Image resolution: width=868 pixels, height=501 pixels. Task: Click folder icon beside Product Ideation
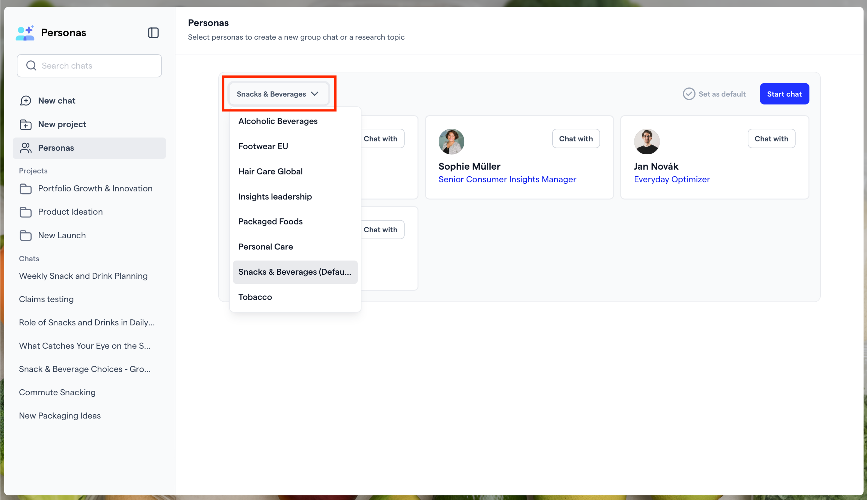(x=26, y=212)
